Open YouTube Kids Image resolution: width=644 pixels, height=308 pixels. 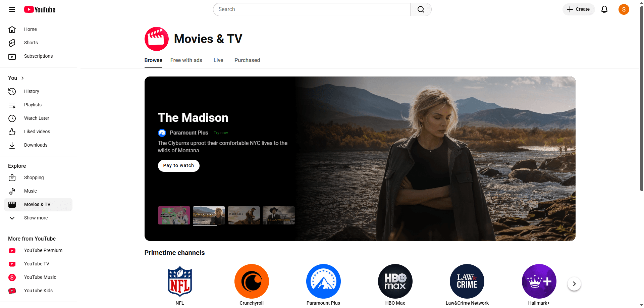[x=38, y=291]
